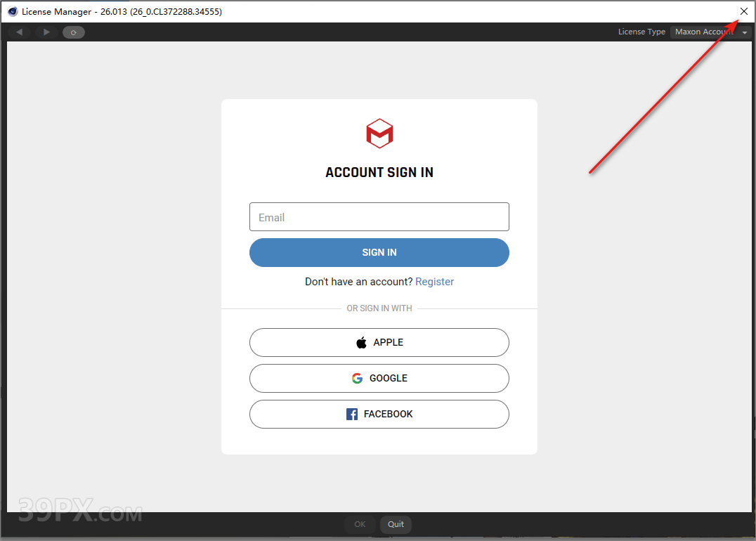
Task: Click the red Maxon logo
Action: pos(379,133)
